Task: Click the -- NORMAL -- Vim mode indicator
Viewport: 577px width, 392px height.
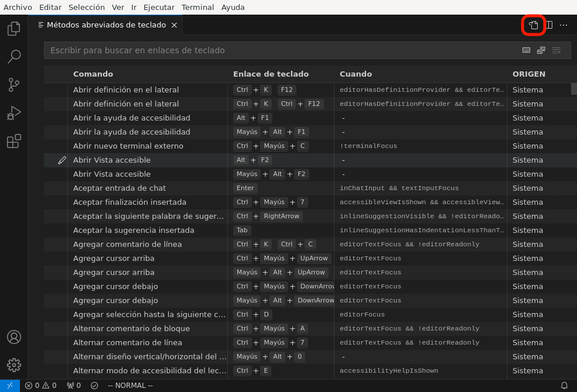Action: pyautogui.click(x=130, y=386)
